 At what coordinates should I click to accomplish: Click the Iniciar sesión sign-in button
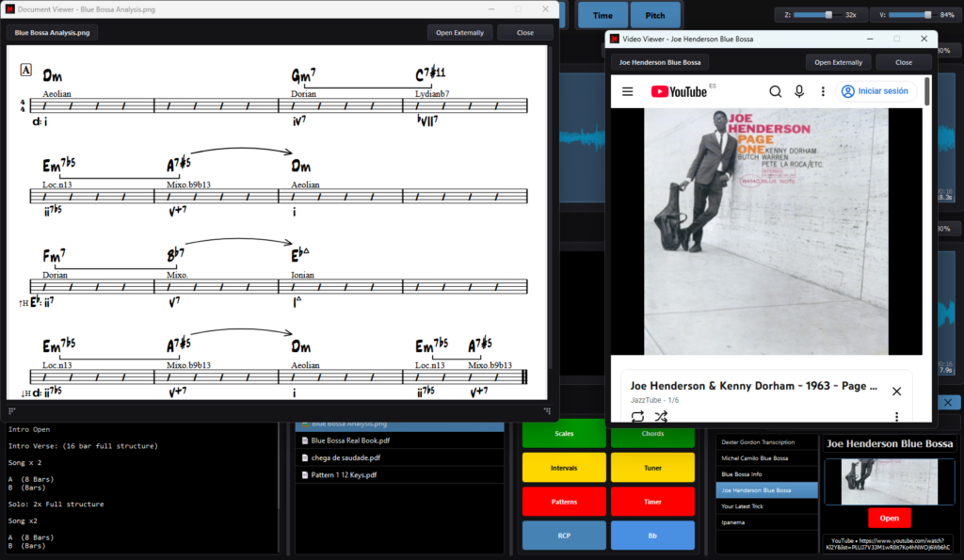(876, 91)
